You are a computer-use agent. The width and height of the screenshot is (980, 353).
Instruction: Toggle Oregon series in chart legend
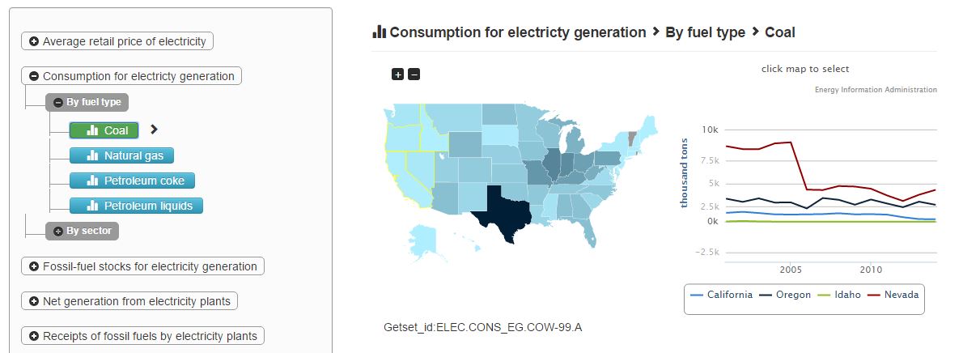click(787, 295)
